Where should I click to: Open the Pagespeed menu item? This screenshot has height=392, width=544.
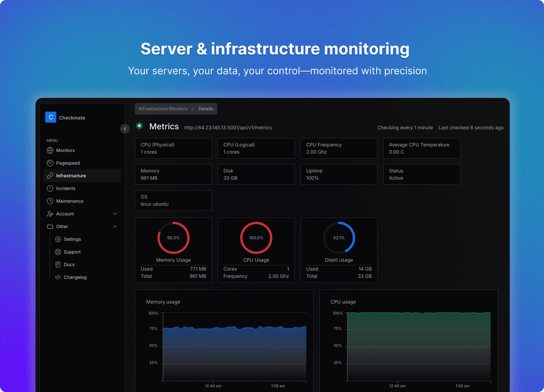point(82,163)
